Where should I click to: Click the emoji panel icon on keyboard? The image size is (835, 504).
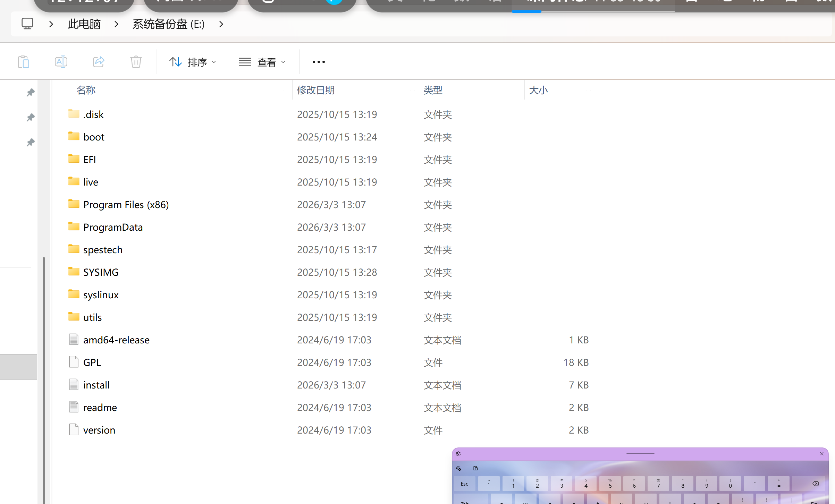(x=458, y=468)
